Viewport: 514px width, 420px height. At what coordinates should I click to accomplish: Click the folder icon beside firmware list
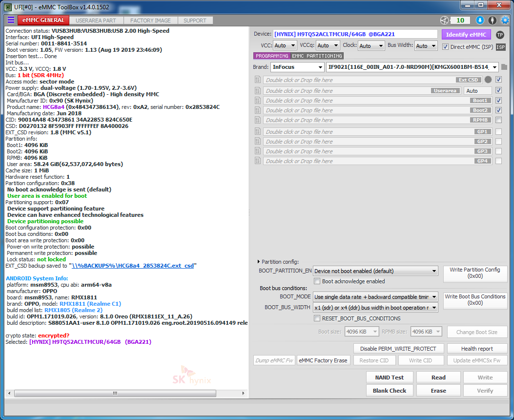point(505,67)
